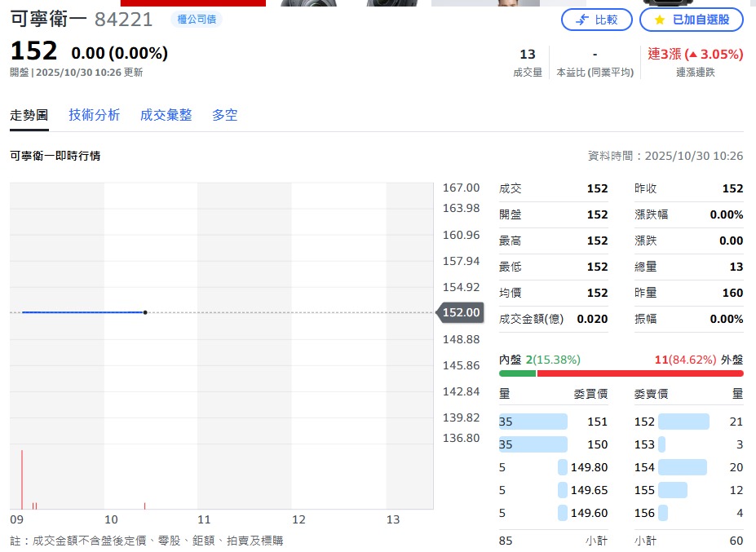
Task: Click the 已加自選股 watchlist star button
Action: (x=691, y=20)
